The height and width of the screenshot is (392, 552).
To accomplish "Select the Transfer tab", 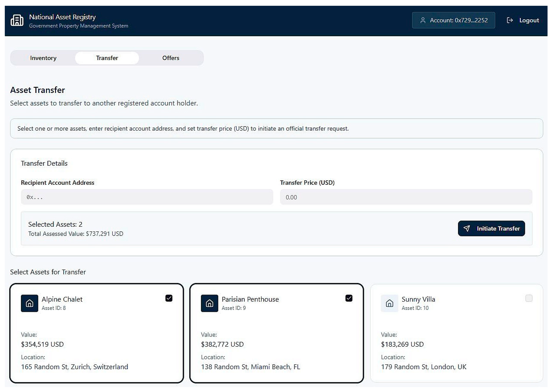I will 107,58.
